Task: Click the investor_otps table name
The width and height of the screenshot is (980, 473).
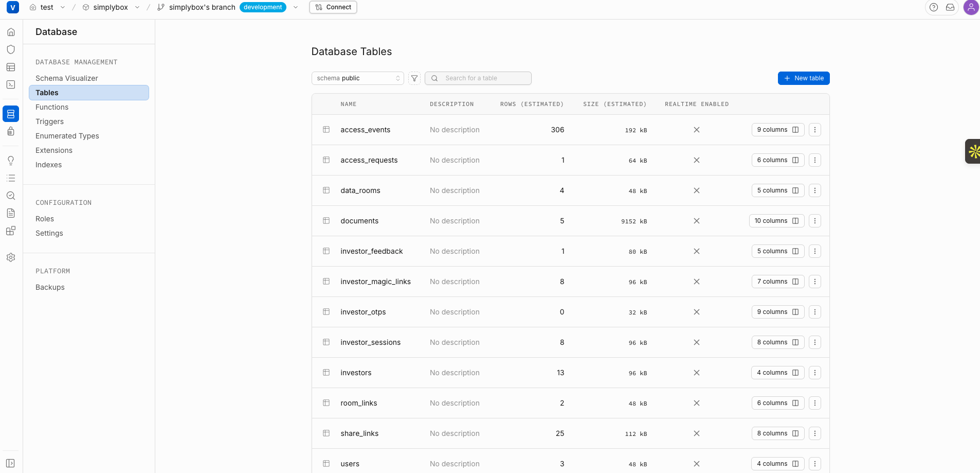Action: 363,312
